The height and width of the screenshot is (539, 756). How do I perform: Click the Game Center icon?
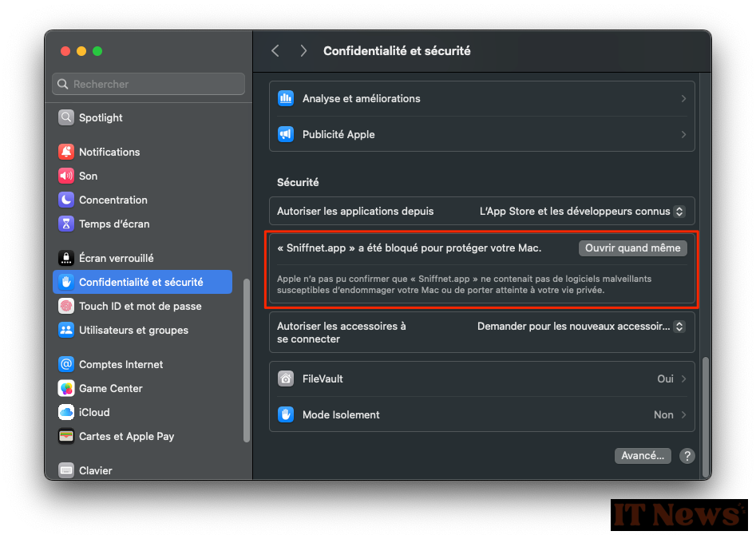click(66, 388)
